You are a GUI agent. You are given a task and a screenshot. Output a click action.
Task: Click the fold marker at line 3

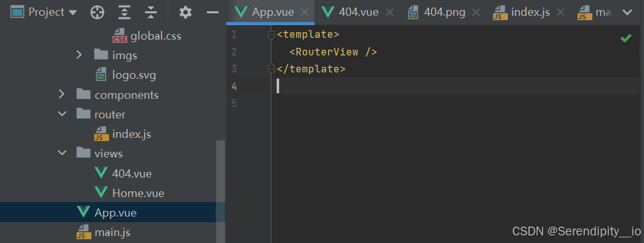[x=271, y=68]
